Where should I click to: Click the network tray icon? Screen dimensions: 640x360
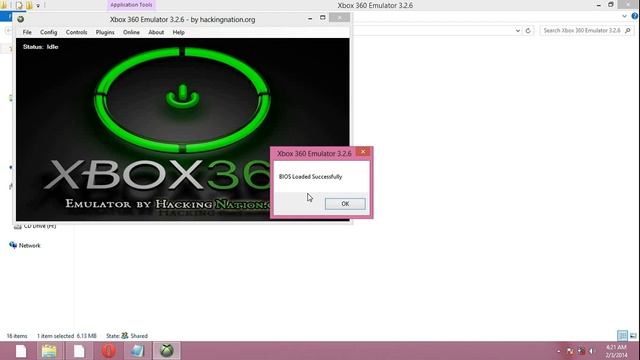581,351
